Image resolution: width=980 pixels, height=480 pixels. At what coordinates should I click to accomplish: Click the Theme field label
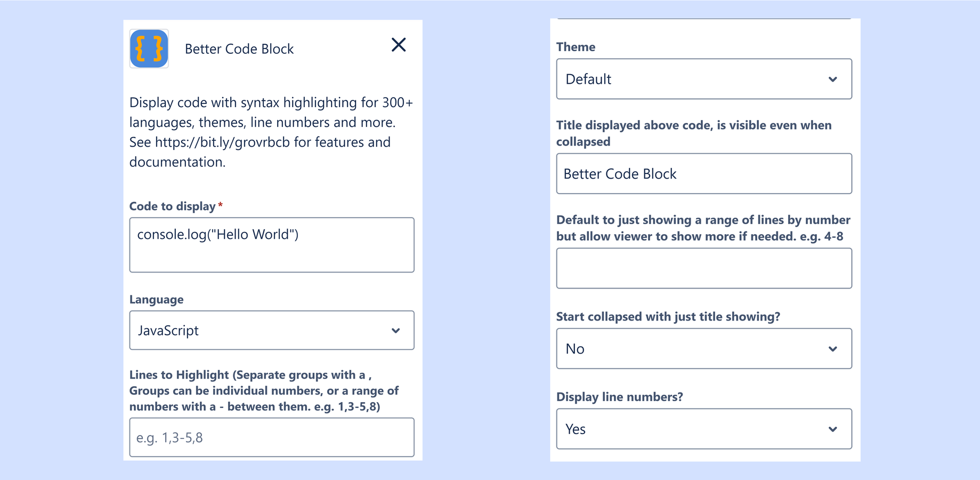click(576, 47)
